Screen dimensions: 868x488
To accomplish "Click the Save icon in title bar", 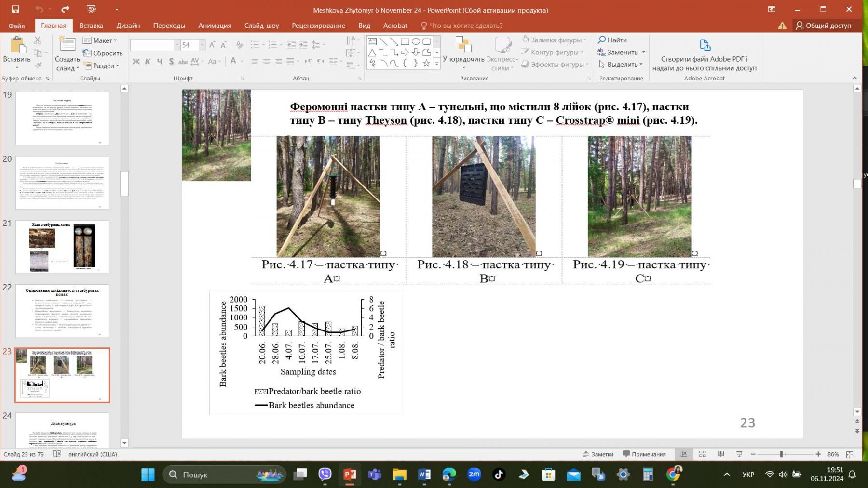I will 15,9.
